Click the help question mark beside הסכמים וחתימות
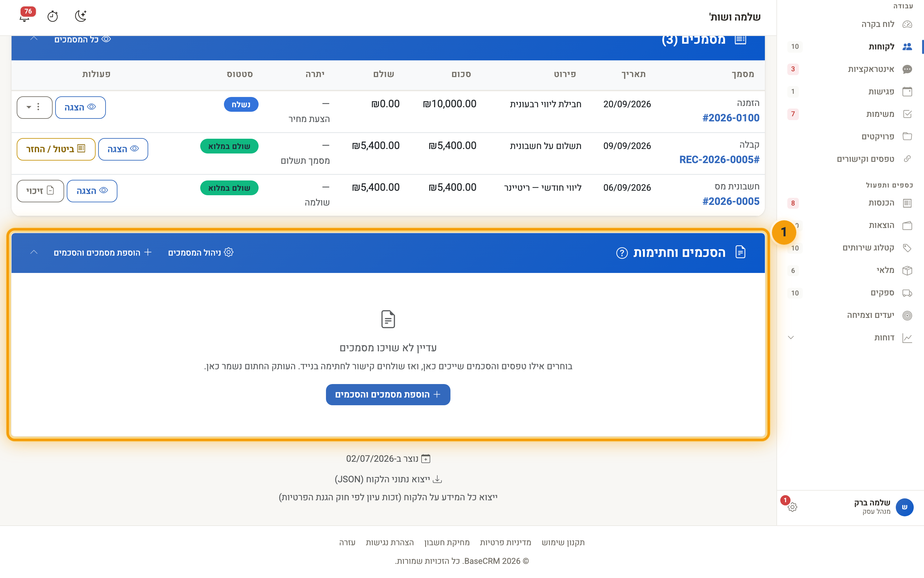The image size is (924, 578). pyautogui.click(x=621, y=253)
